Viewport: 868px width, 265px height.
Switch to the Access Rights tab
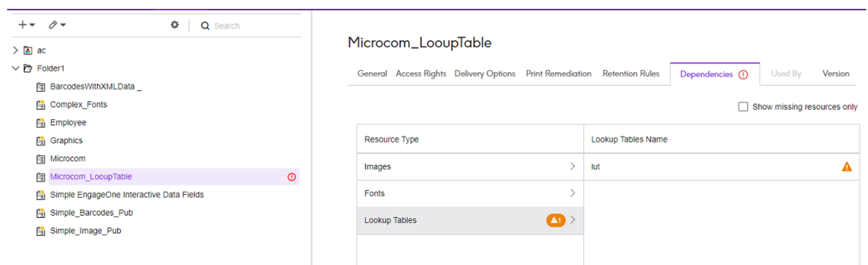click(421, 74)
